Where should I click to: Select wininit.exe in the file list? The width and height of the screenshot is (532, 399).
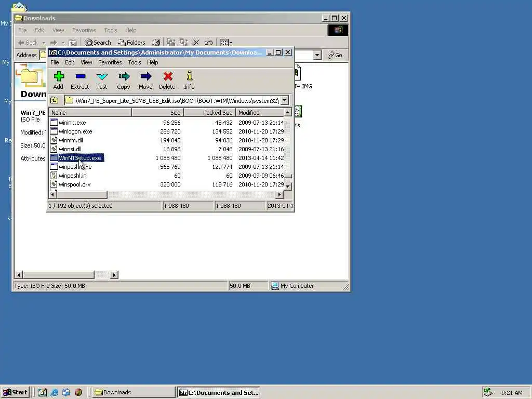click(x=72, y=123)
